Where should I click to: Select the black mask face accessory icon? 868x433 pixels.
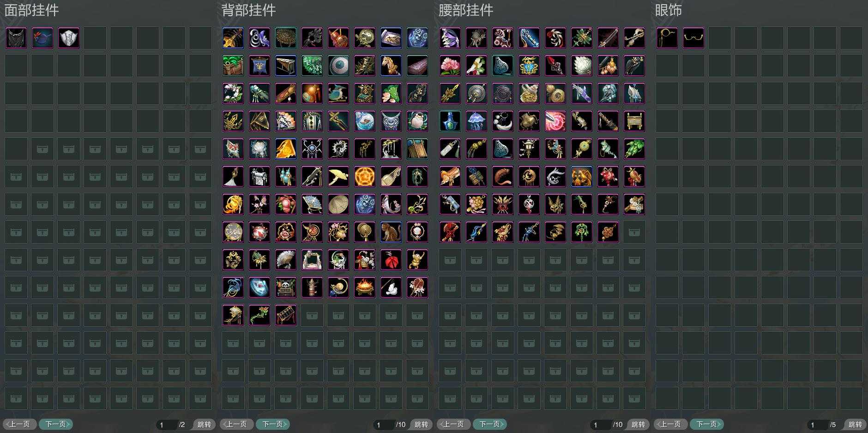16,38
